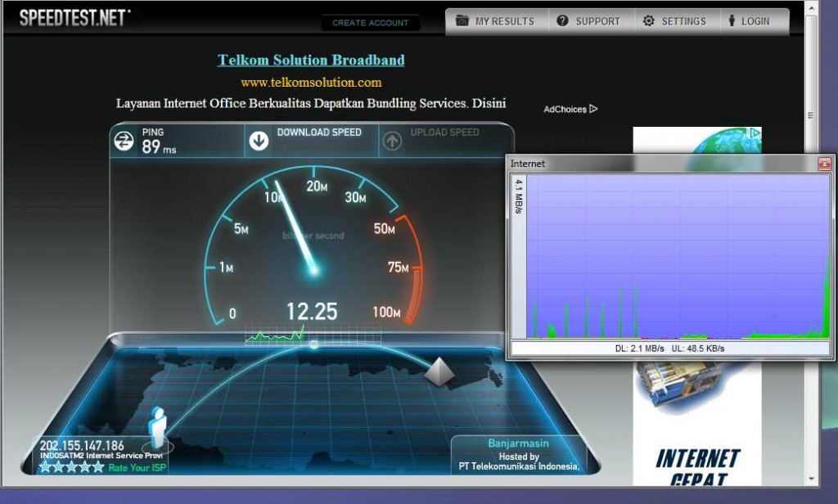Screen dimensions: 838x504
Task: Click the Login person icon
Action: (x=732, y=20)
